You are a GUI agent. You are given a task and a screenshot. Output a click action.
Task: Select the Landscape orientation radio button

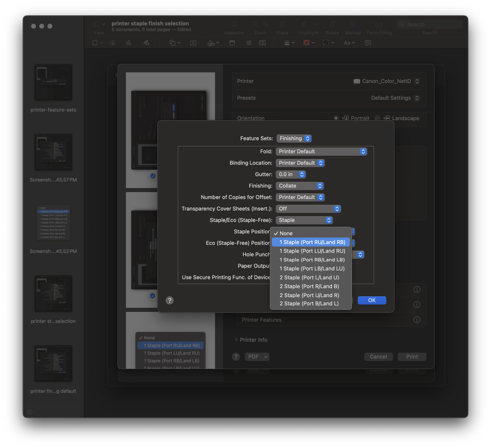[377, 118]
